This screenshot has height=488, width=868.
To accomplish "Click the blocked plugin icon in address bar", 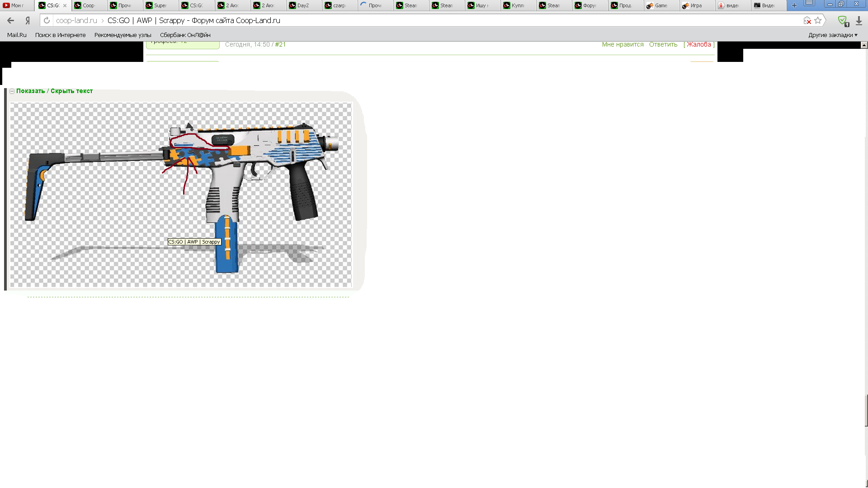I will click(807, 20).
